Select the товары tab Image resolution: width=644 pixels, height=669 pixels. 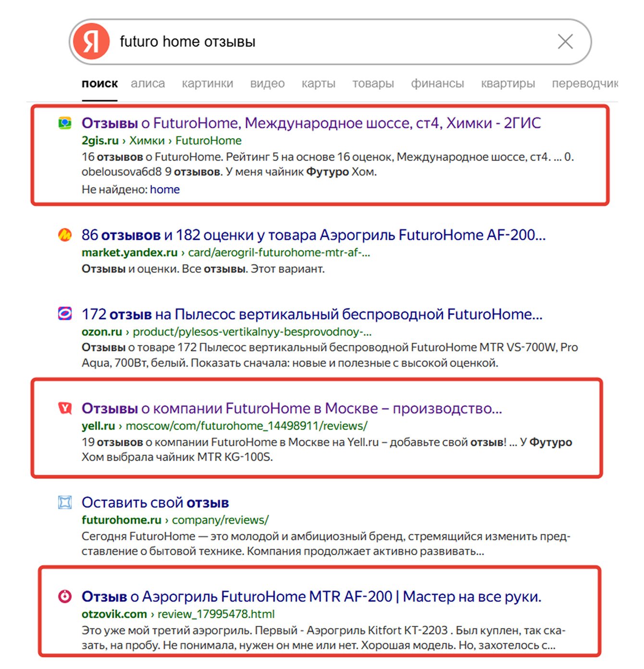coord(373,84)
